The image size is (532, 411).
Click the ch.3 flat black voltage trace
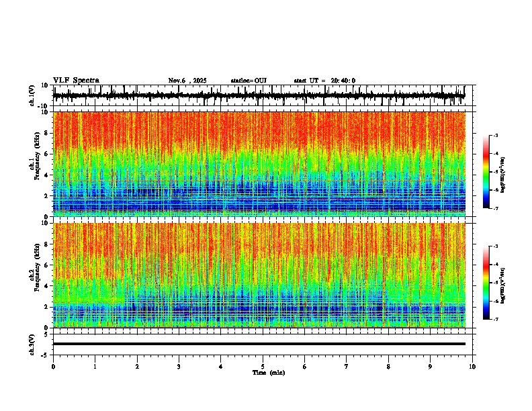point(259,344)
